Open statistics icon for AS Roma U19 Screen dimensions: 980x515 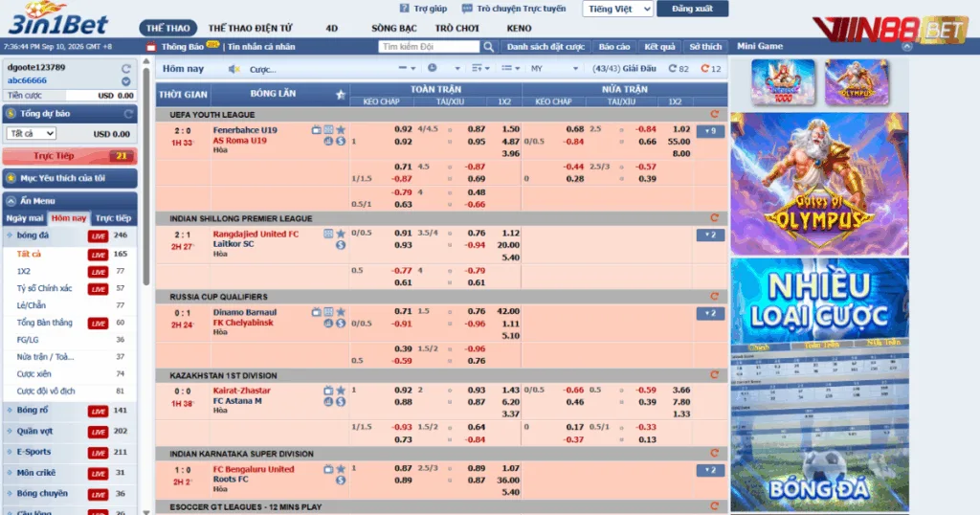[x=329, y=142]
